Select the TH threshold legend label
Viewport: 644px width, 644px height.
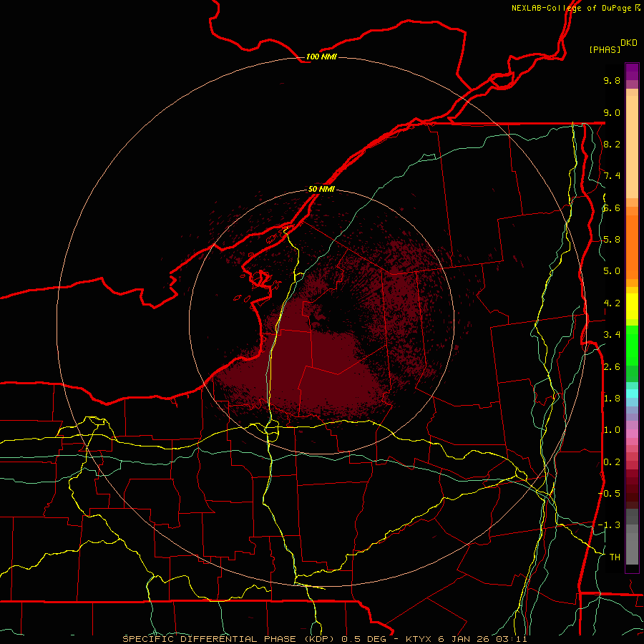point(615,557)
